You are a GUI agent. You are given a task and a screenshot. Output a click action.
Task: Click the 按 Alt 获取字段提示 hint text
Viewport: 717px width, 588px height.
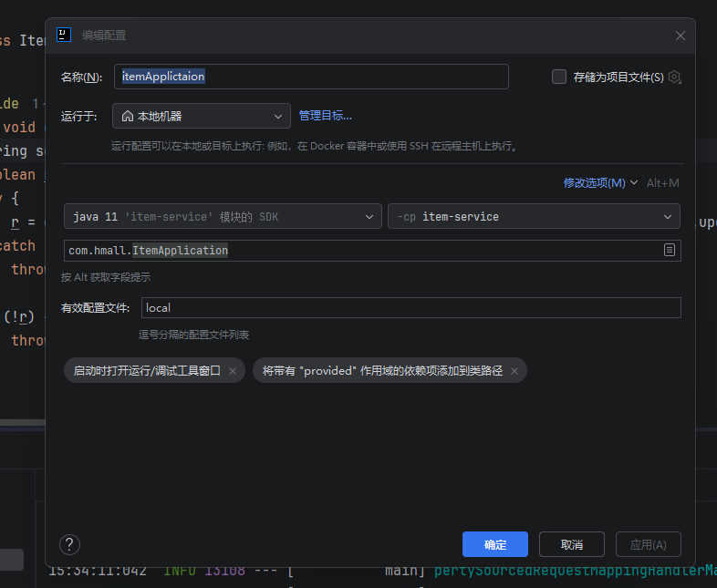106,277
